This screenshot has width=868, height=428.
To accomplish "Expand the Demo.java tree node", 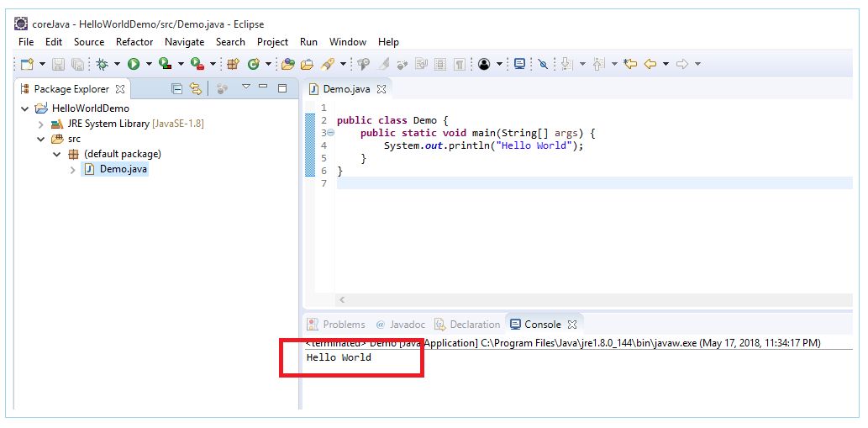I will [72, 169].
